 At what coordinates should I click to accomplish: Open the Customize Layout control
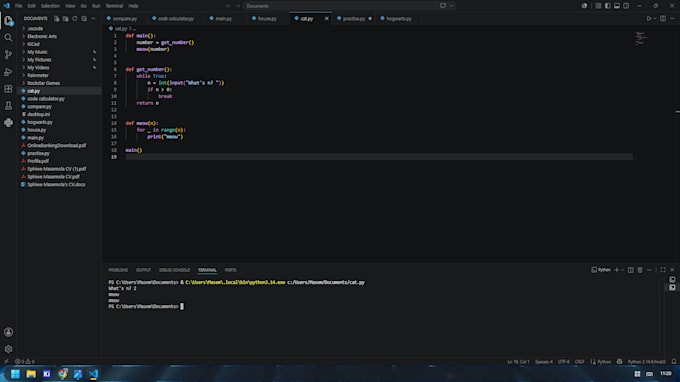(x=598, y=6)
